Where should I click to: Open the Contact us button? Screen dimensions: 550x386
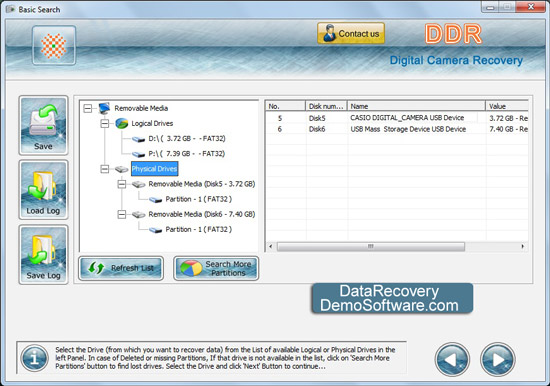point(351,33)
